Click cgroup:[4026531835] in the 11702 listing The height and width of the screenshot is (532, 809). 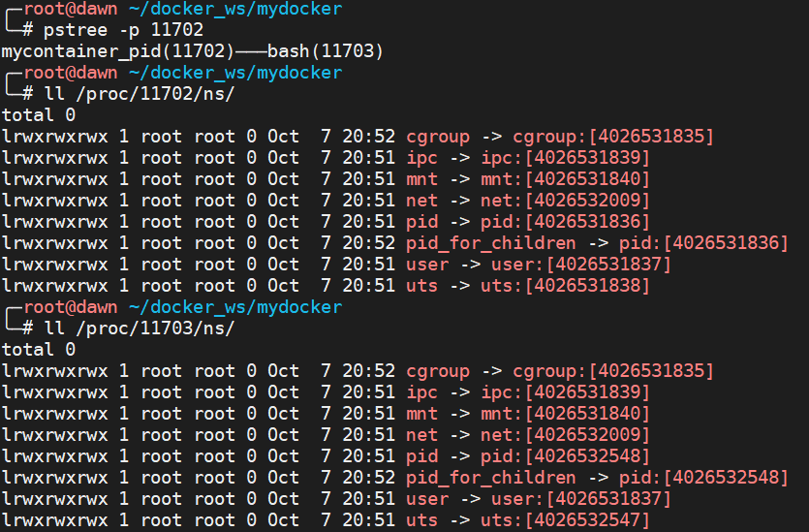pos(613,137)
